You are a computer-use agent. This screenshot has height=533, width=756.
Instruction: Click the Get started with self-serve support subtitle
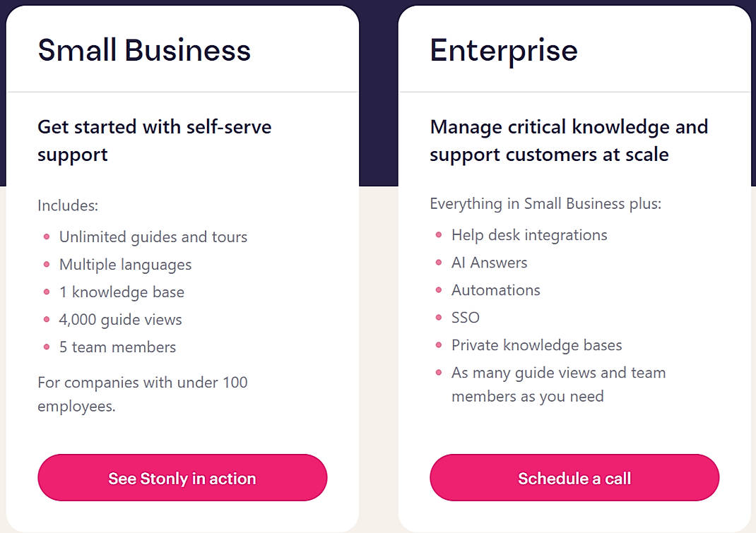(x=155, y=140)
